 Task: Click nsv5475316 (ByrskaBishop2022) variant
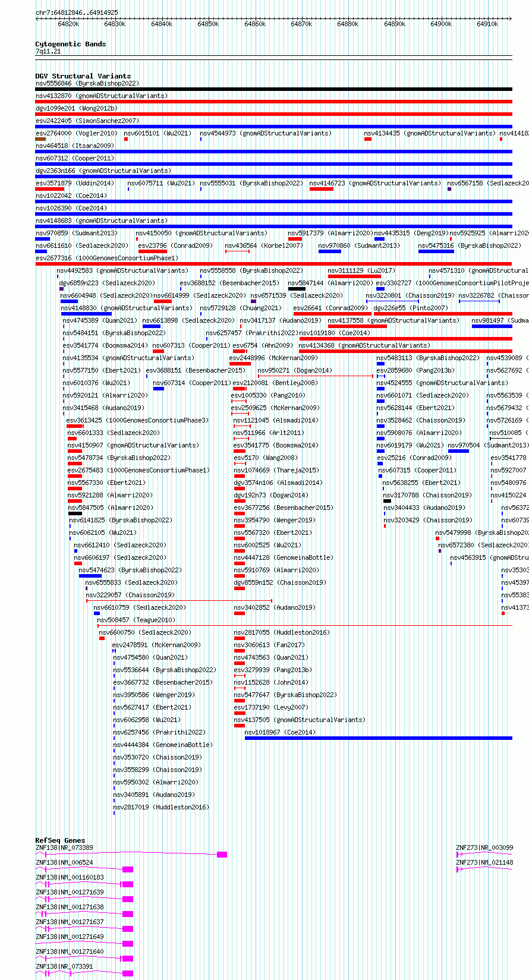(469, 245)
